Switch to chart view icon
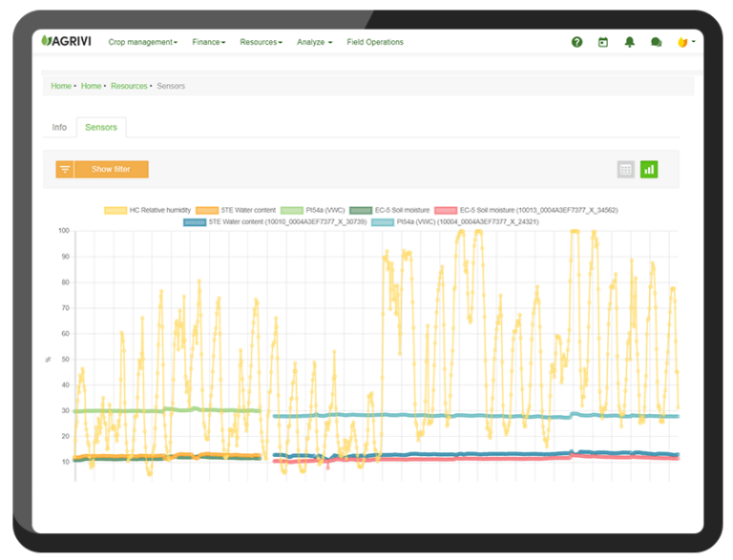733x560 pixels. pos(649,169)
